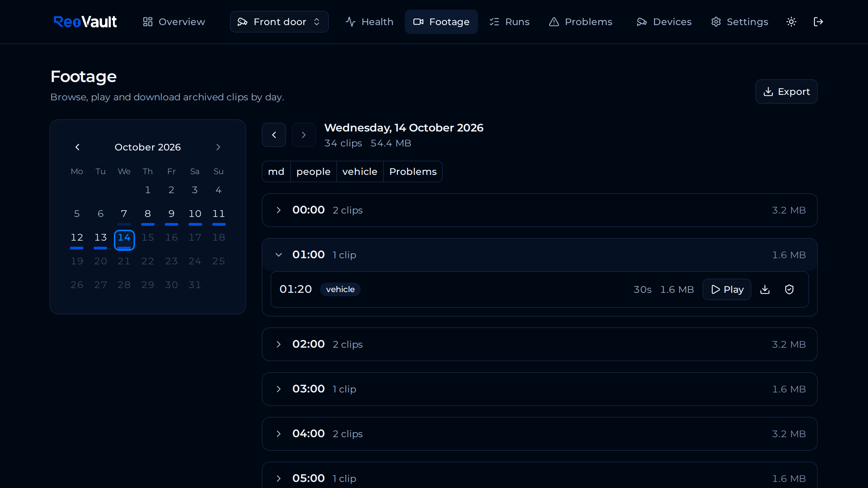Expand the 02:00 hour group
Image resolution: width=868 pixels, height=488 pixels.
tap(540, 344)
